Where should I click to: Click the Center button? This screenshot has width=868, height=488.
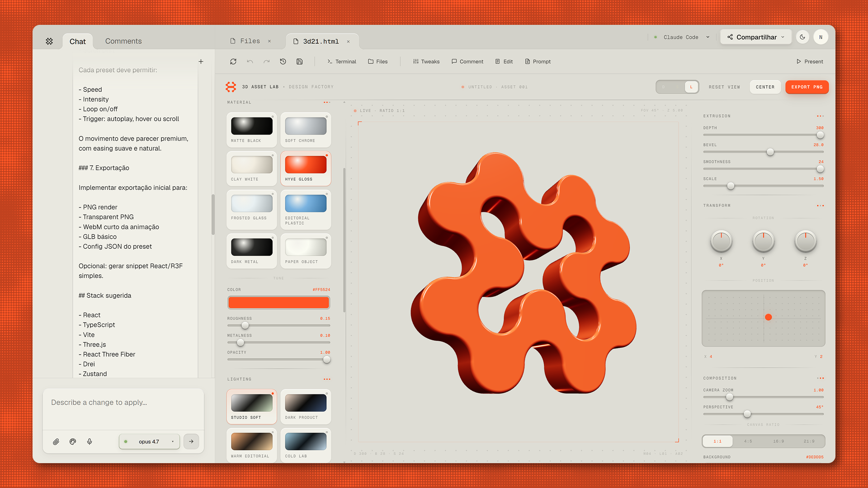765,87
